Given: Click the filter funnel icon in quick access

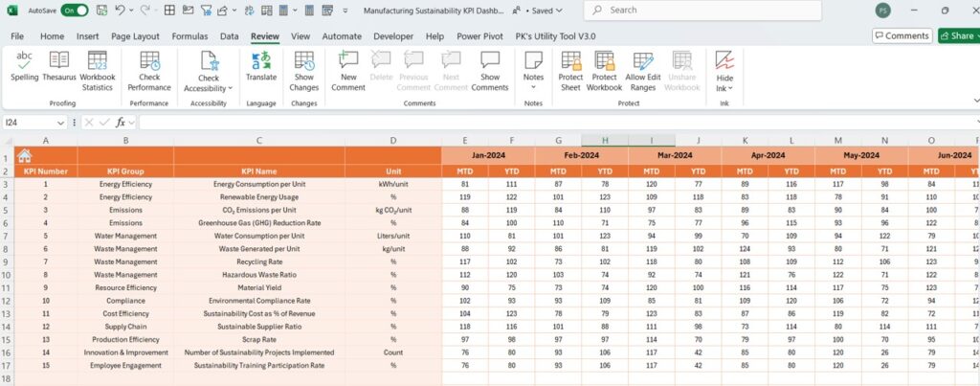Looking at the screenshot, I should pos(206,10).
